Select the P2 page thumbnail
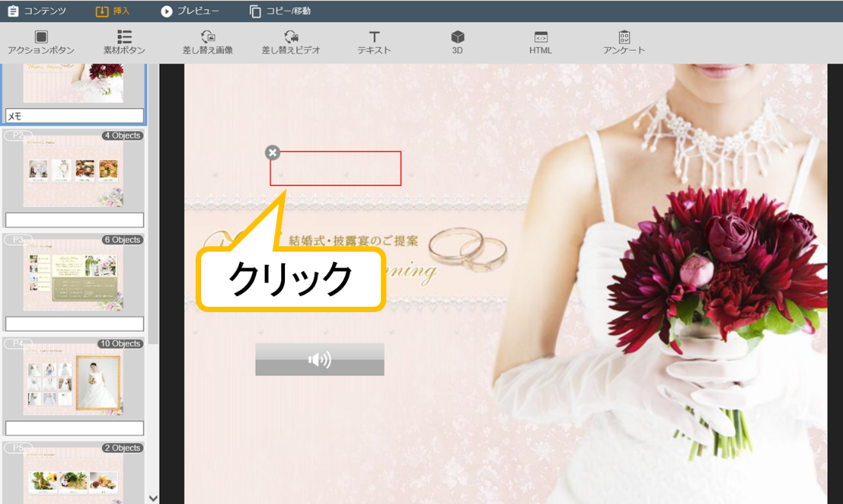Viewport: 843px width, 504px height. pyautogui.click(x=73, y=173)
